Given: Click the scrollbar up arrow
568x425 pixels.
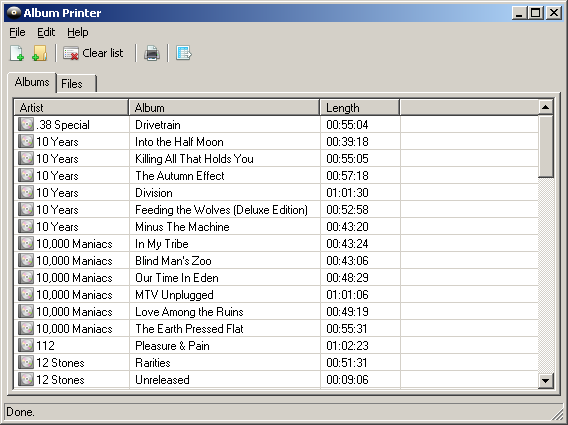Looking at the screenshot, I should coord(546,107).
